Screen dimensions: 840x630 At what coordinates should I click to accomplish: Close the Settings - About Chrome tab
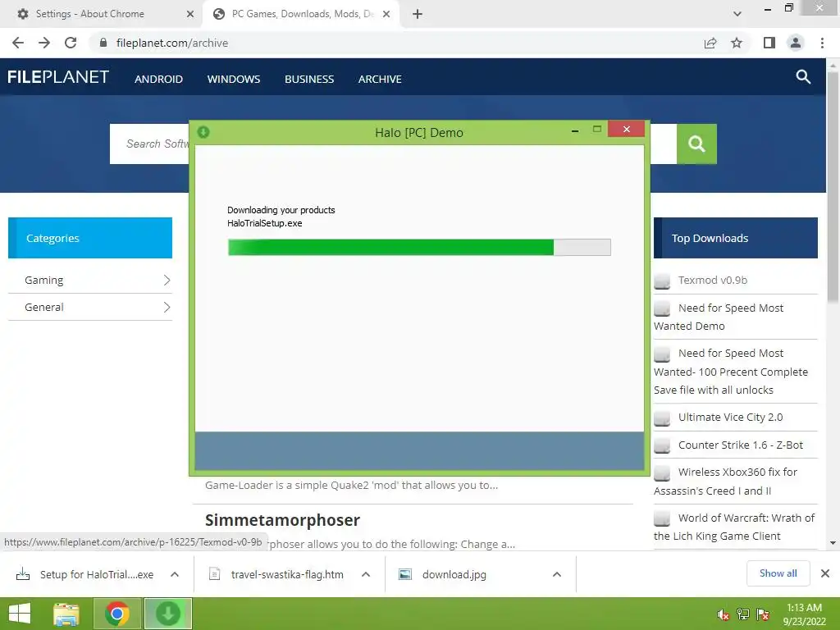tap(189, 14)
